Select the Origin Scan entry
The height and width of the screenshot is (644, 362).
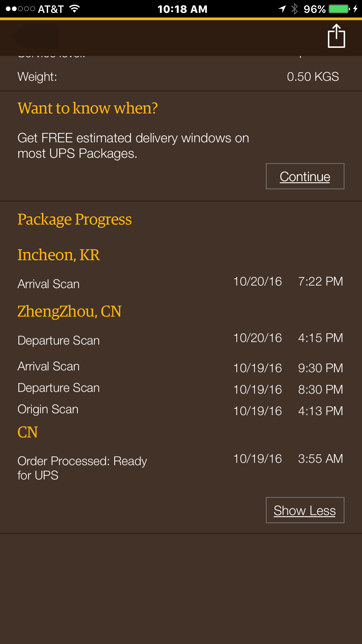(x=181, y=410)
